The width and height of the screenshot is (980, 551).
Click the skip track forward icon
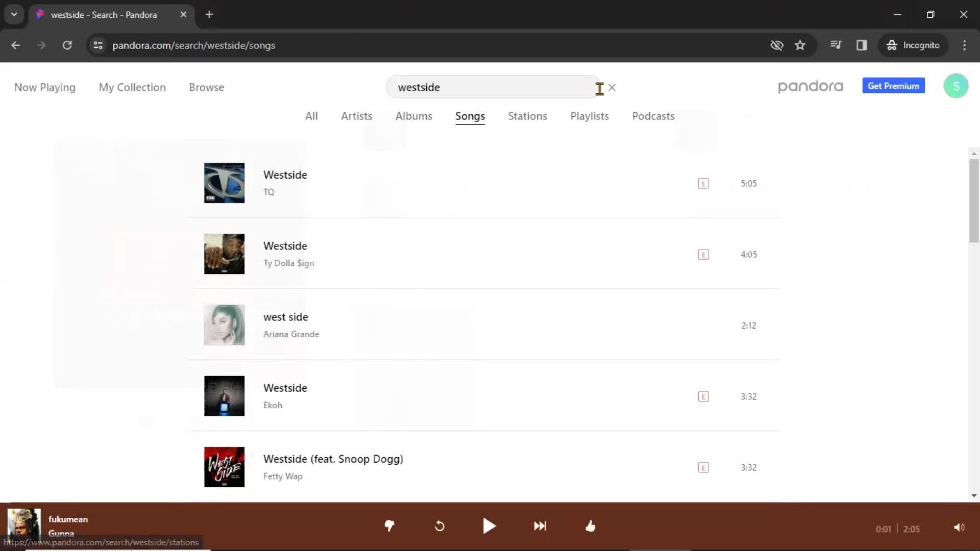pos(538,527)
